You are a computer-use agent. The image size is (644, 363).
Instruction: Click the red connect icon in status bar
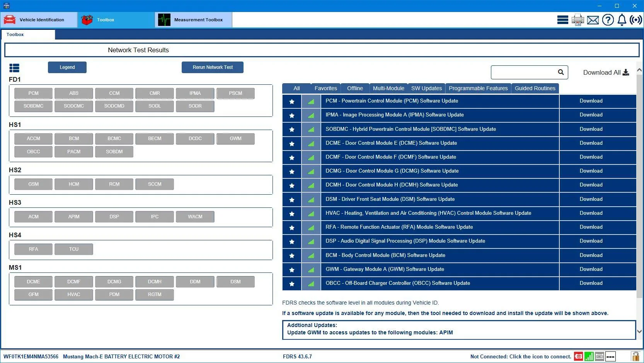pos(579,356)
